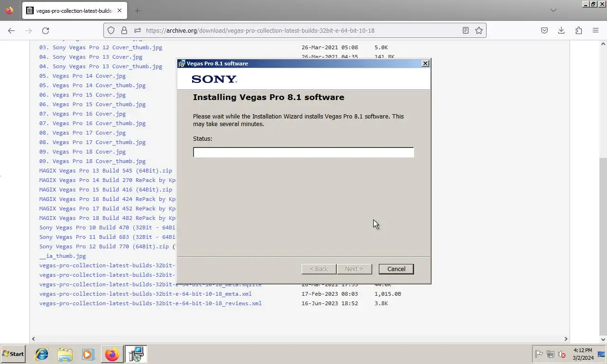Click the horizontal scrollbar right arrow
This screenshot has height=364, width=607.
(566, 339)
